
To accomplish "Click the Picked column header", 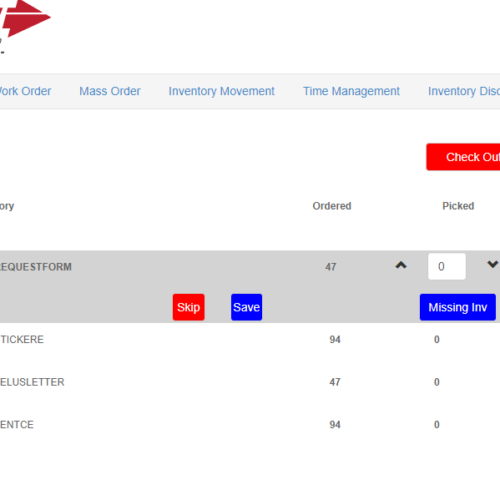I will [x=458, y=206].
